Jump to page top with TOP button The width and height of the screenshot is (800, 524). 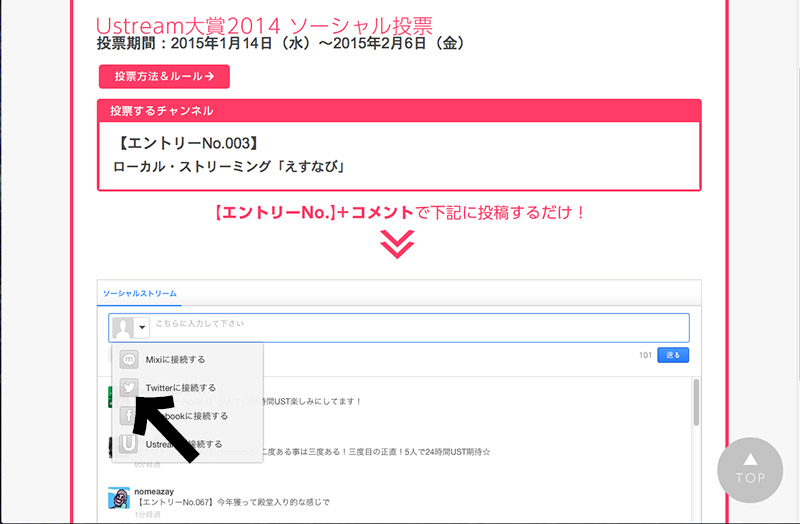(750, 470)
